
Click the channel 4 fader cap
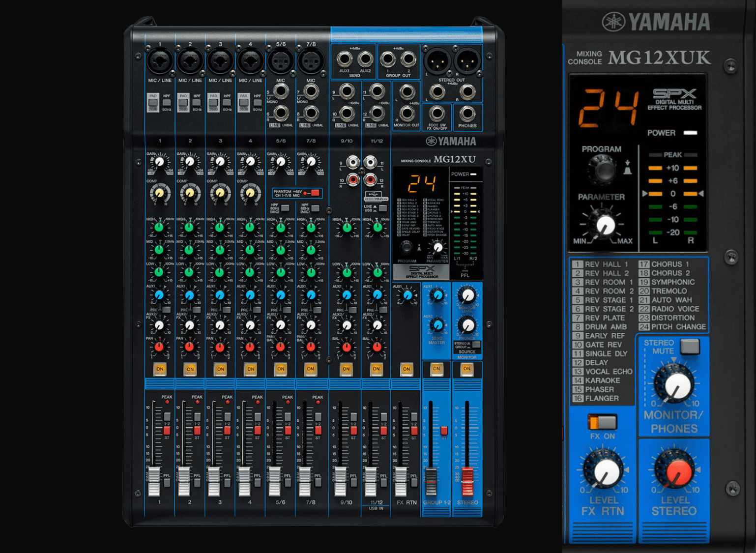coord(244,481)
